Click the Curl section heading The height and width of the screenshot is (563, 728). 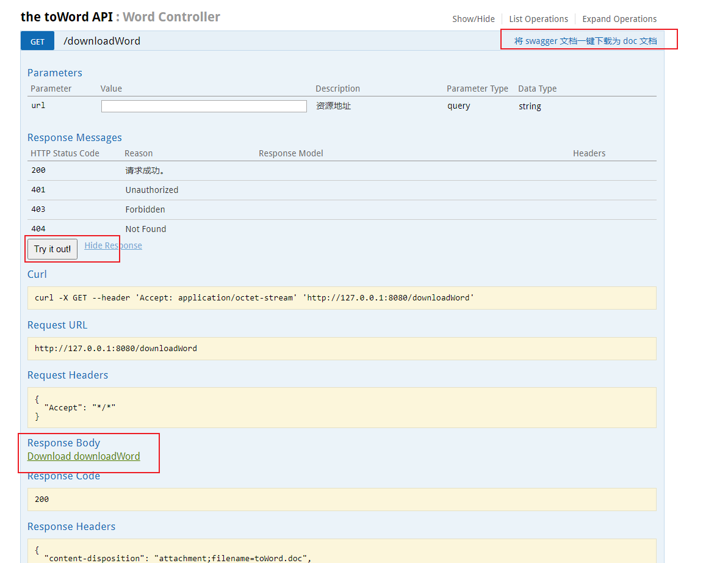(37, 275)
